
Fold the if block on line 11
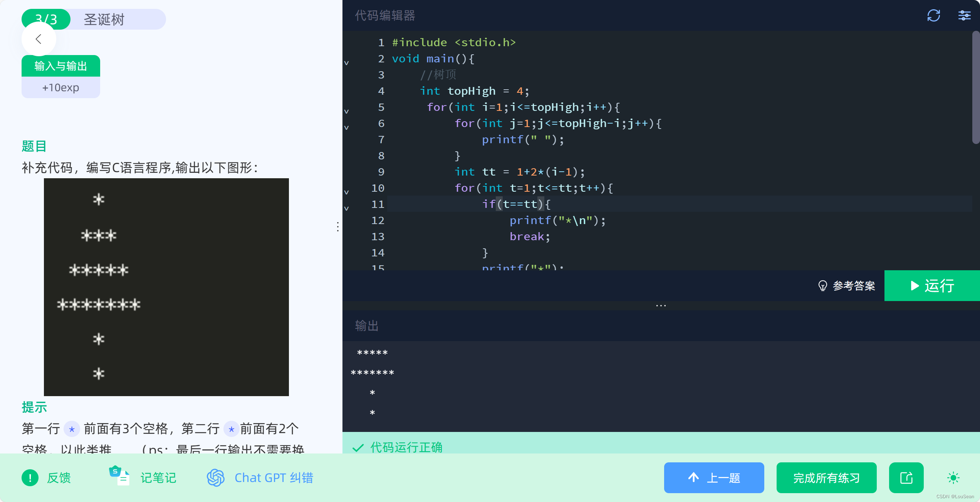coord(347,208)
